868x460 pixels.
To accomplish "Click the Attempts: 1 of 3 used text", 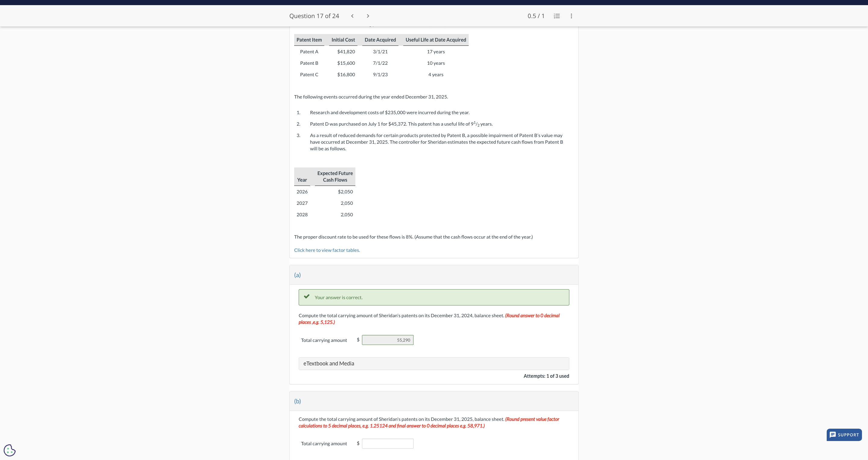I will 546,376.
